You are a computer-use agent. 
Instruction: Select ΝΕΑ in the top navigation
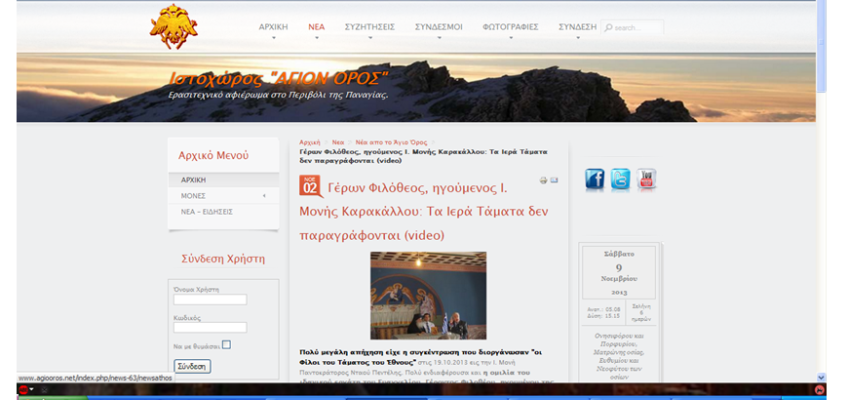click(x=317, y=27)
